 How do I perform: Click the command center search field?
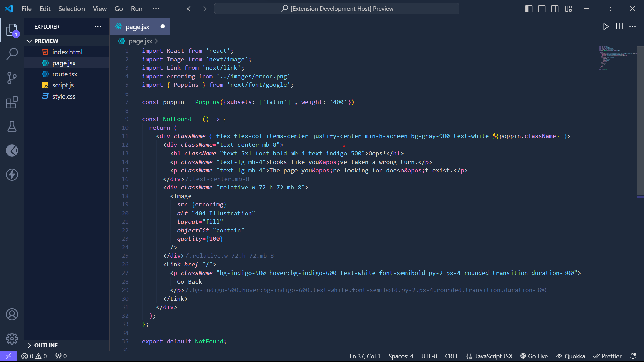336,9
